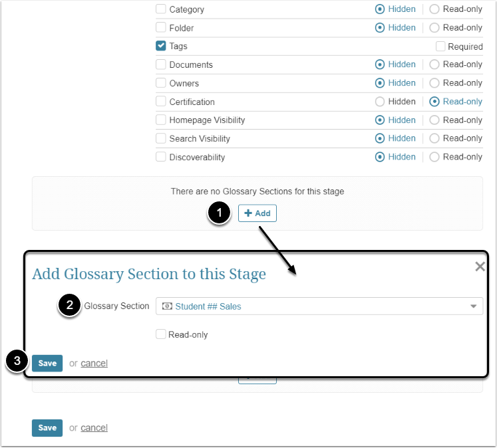Uncheck the Tags checkbox

[x=161, y=46]
